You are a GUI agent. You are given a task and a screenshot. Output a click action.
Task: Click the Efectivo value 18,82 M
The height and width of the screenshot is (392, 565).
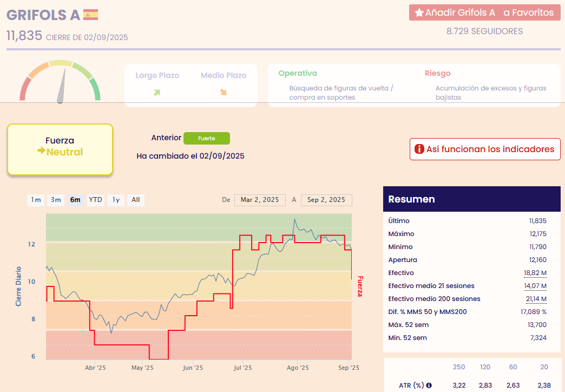pos(535,273)
